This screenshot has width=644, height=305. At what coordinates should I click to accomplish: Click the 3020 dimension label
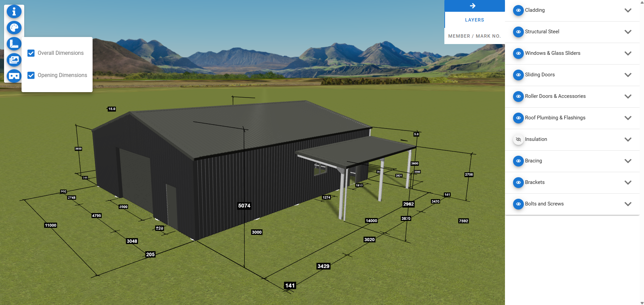[369, 240]
